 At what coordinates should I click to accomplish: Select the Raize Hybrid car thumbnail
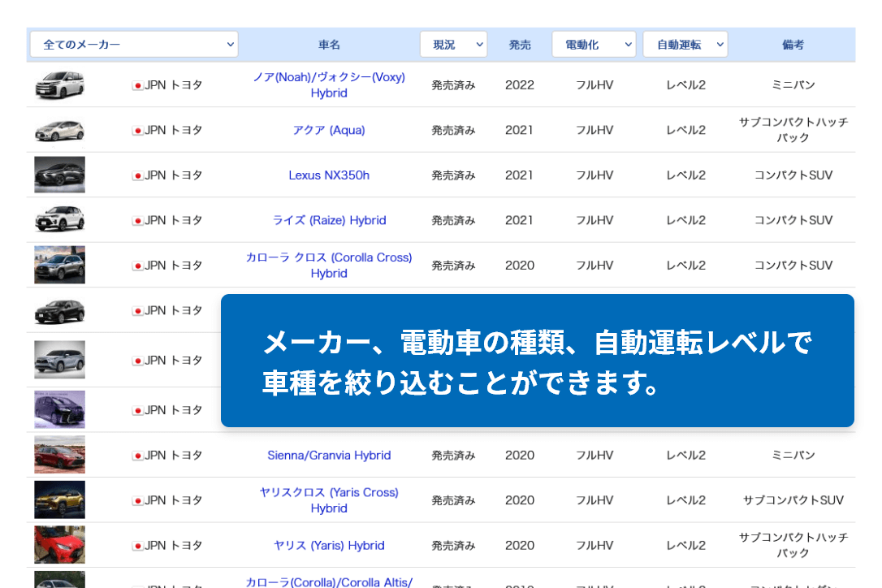[59, 219]
